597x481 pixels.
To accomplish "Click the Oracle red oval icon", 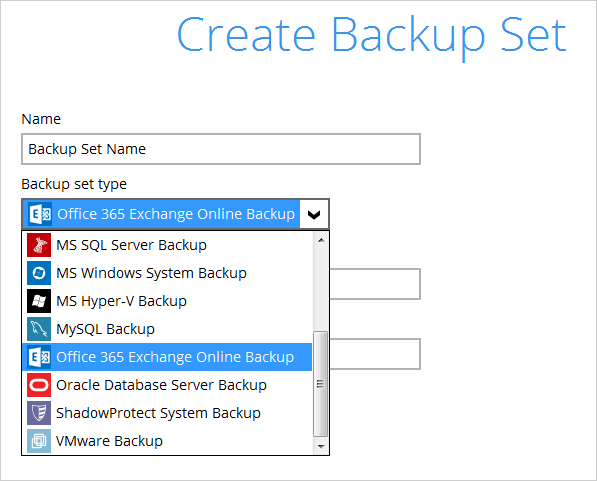I will coord(39,385).
